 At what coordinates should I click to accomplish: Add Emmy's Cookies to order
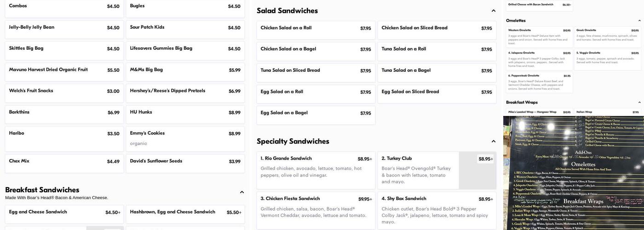click(185, 138)
